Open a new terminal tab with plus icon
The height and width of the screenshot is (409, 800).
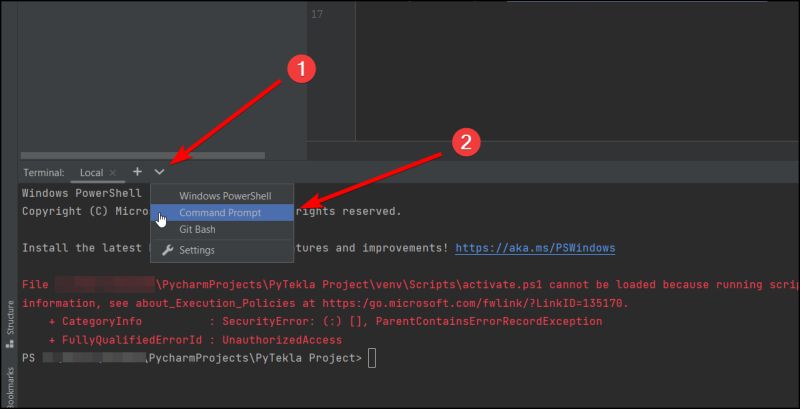137,172
